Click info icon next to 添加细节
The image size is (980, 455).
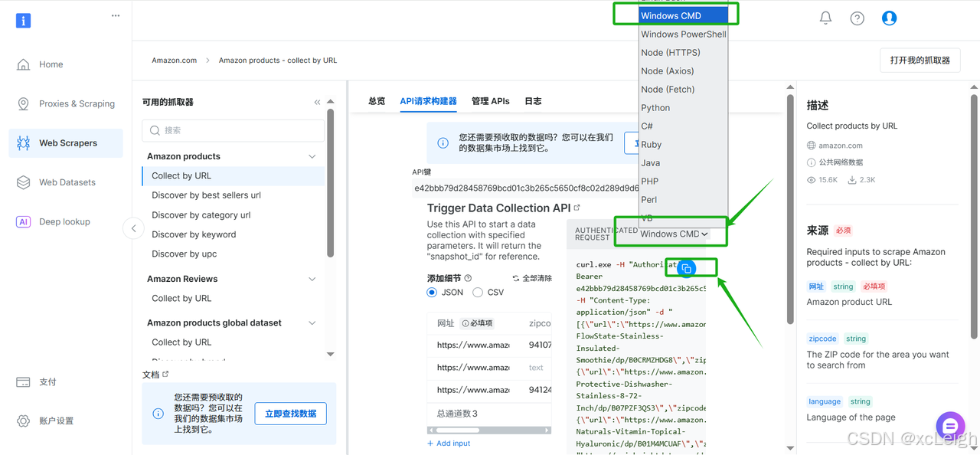468,278
